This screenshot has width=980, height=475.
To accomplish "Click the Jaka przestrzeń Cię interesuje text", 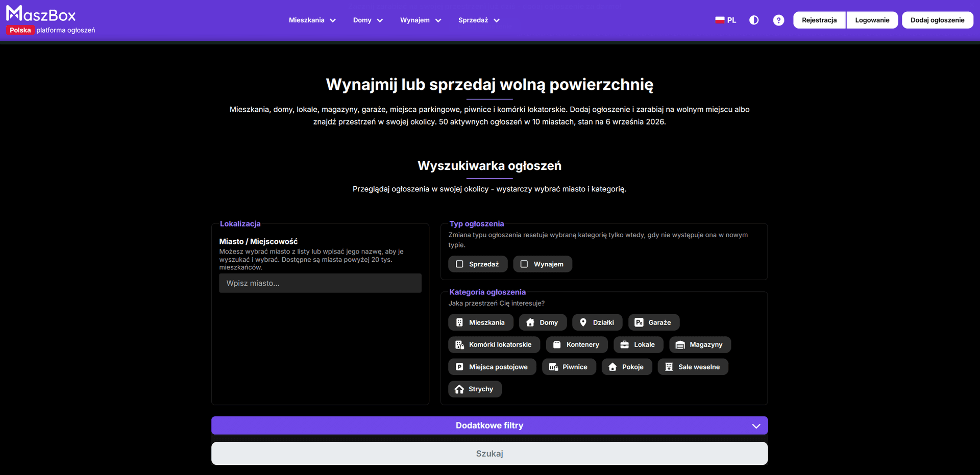I will click(x=496, y=303).
